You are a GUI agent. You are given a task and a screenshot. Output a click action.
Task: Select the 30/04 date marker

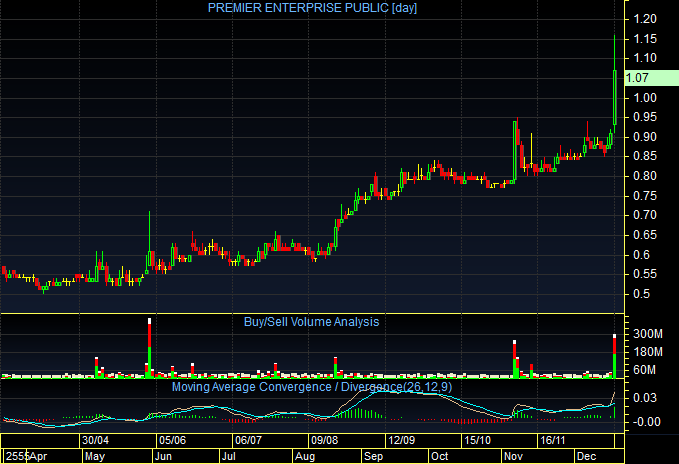coord(95,441)
